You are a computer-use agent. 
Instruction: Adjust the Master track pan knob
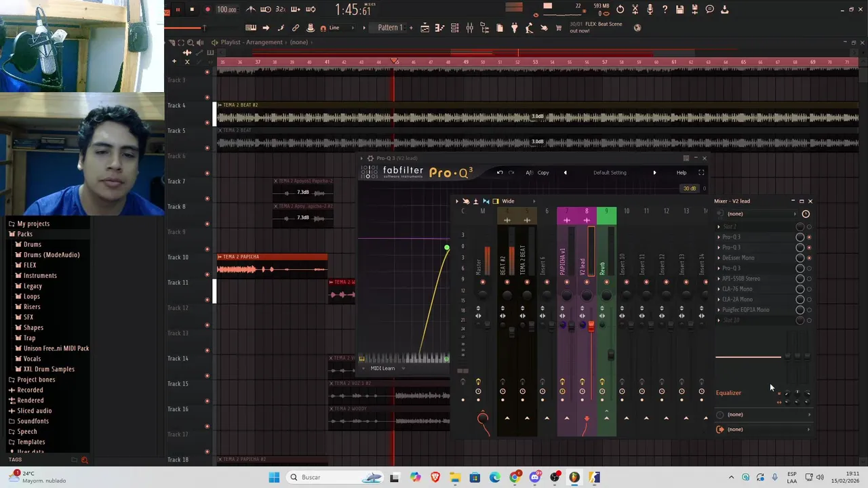point(482,296)
